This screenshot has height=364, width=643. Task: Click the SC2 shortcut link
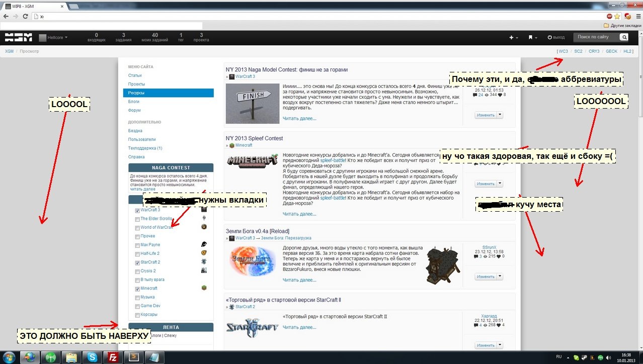coord(579,51)
